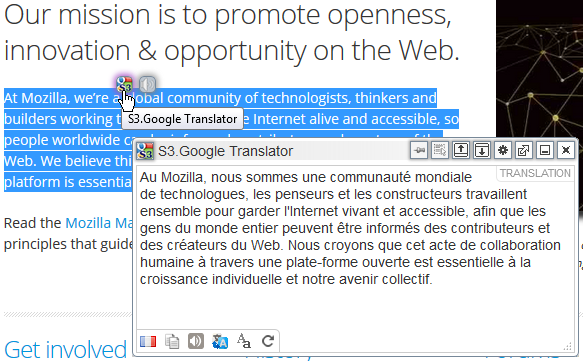
Task: Open translation in a new window
Action: click(x=524, y=151)
